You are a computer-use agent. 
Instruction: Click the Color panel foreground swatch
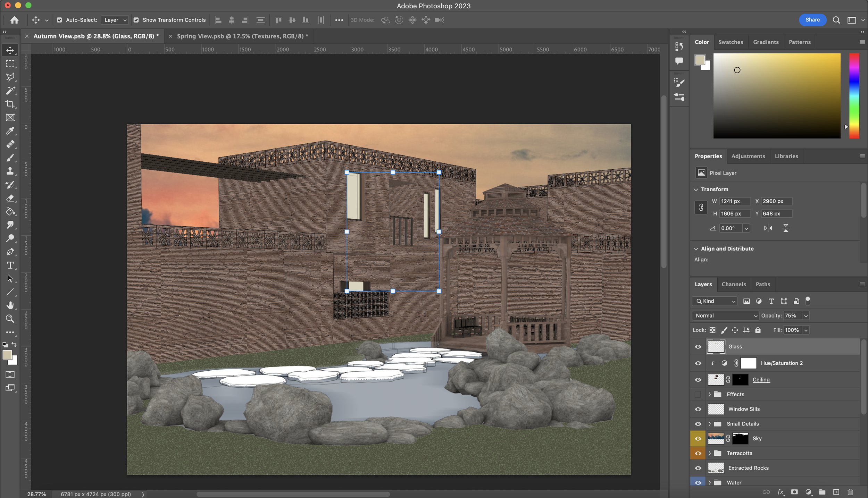[700, 60]
